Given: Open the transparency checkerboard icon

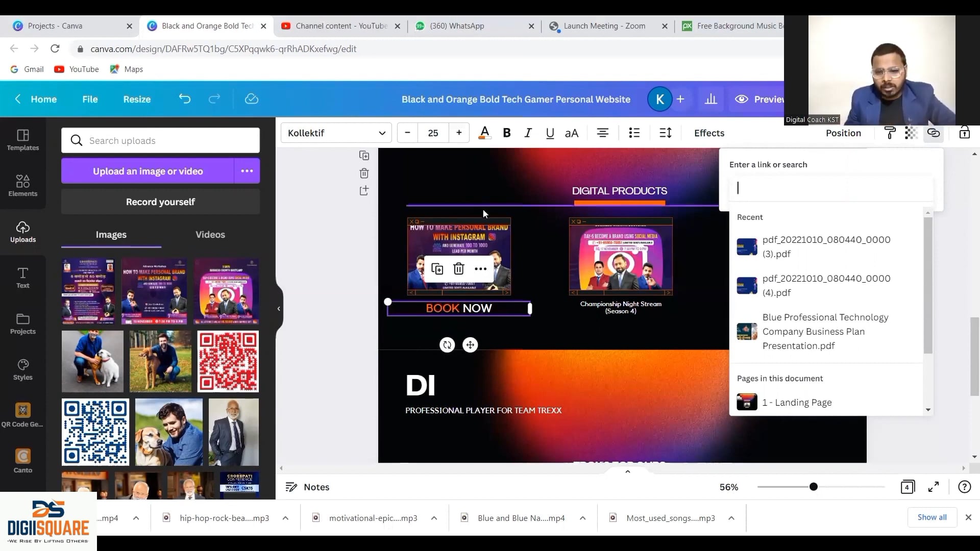Looking at the screenshot, I should pos(911,133).
